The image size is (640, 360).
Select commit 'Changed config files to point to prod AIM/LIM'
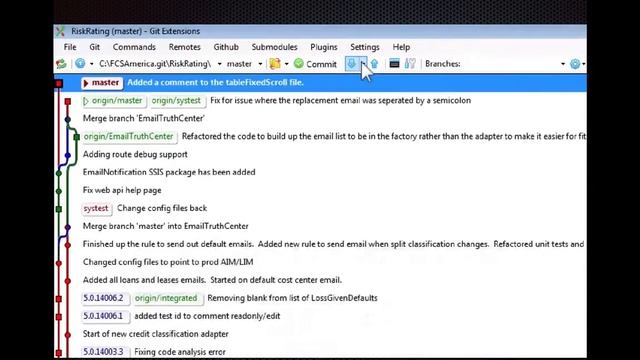coord(168,262)
